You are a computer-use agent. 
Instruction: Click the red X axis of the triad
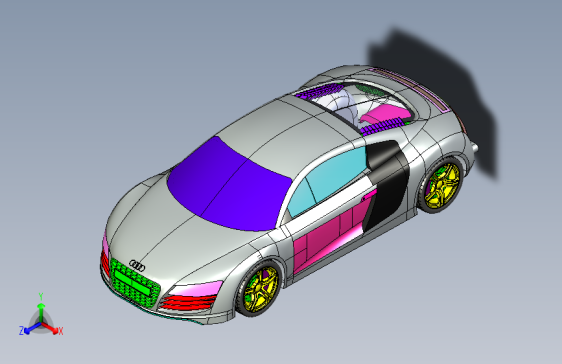pyautogui.click(x=53, y=329)
